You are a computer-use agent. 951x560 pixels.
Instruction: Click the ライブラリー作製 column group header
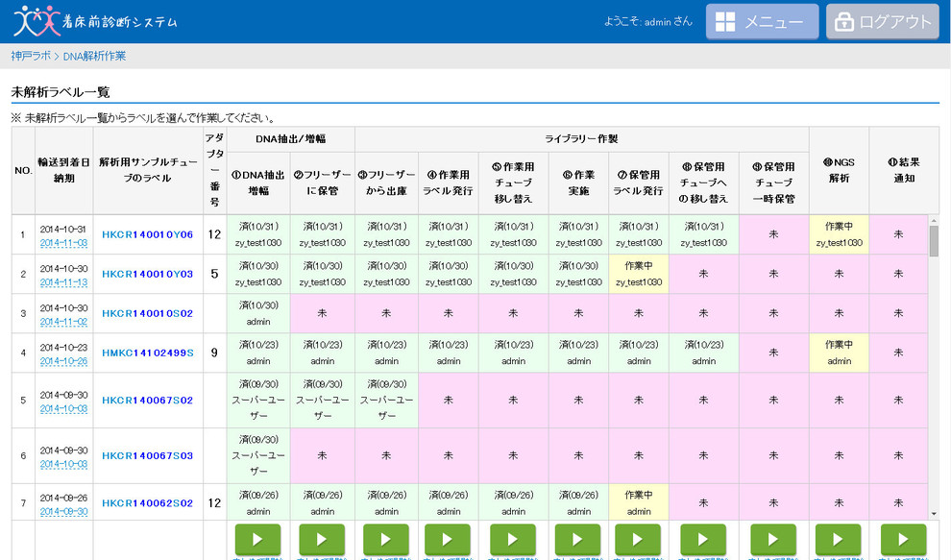pyautogui.click(x=581, y=139)
